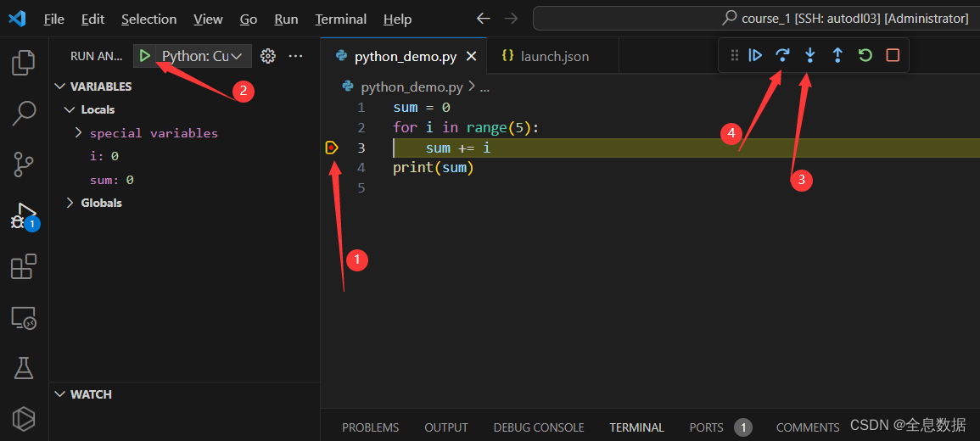Close the python_demo.py tab
Viewport: 980px width, 441px height.
[x=472, y=56]
